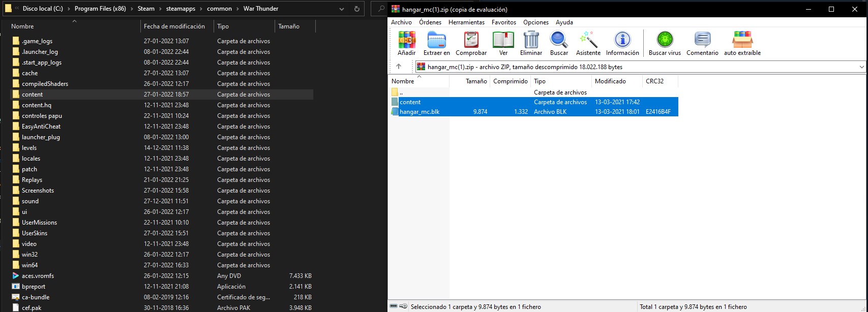
Task: Click the Comentario icon
Action: [x=702, y=40]
